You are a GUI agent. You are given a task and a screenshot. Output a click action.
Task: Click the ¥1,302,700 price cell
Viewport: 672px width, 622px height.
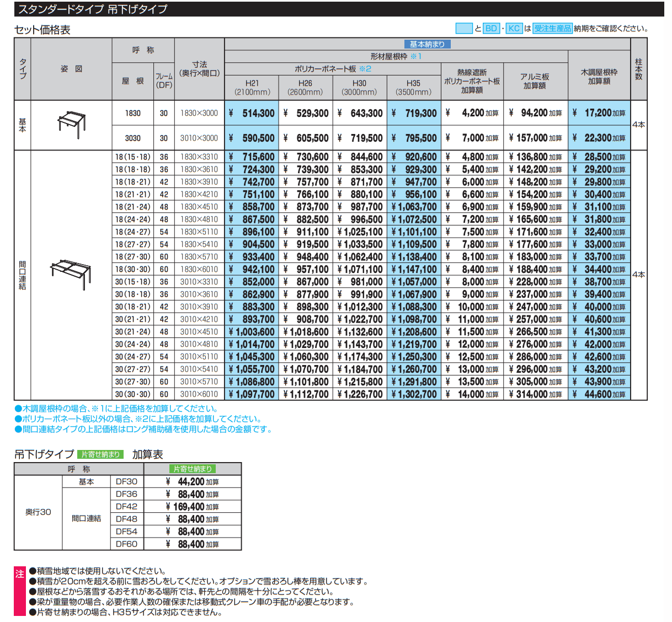414,394
